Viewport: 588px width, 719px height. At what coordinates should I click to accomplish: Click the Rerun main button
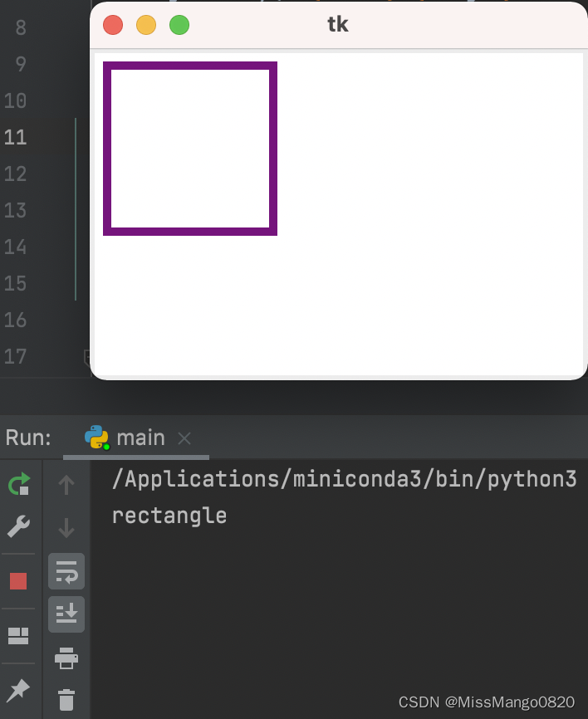tap(19, 484)
